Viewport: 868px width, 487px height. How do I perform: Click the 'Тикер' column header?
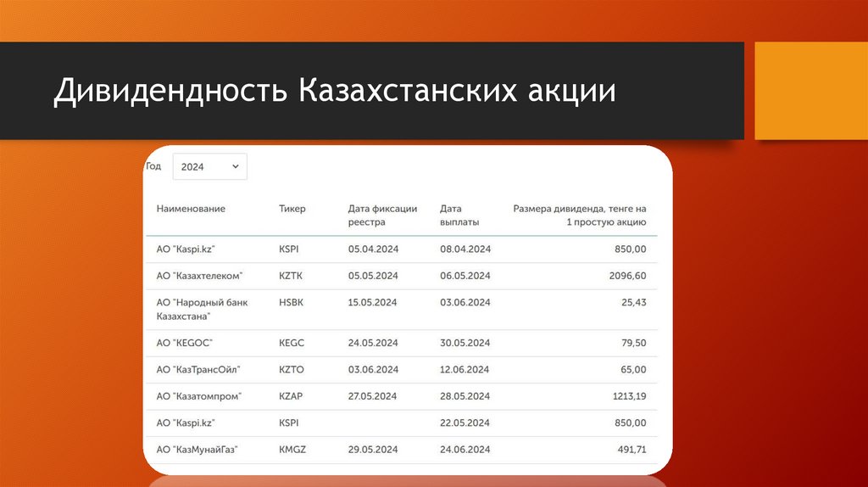(292, 209)
